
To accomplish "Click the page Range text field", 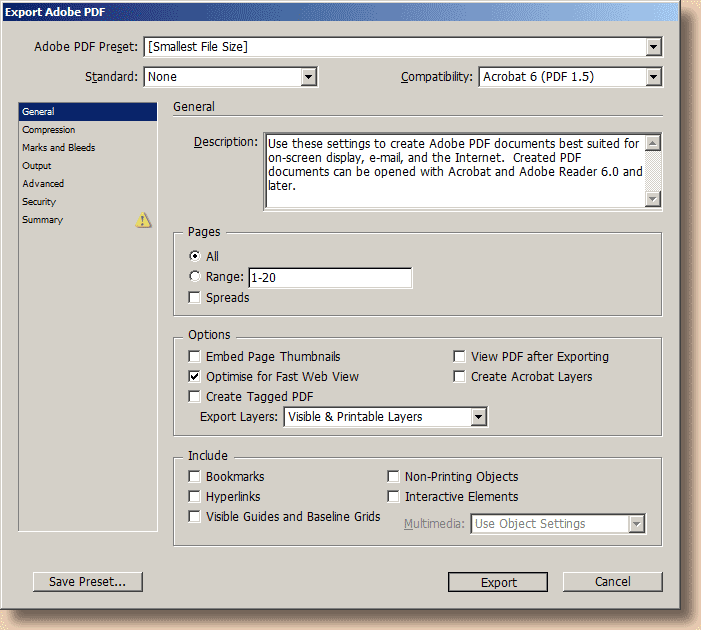I will click(330, 278).
